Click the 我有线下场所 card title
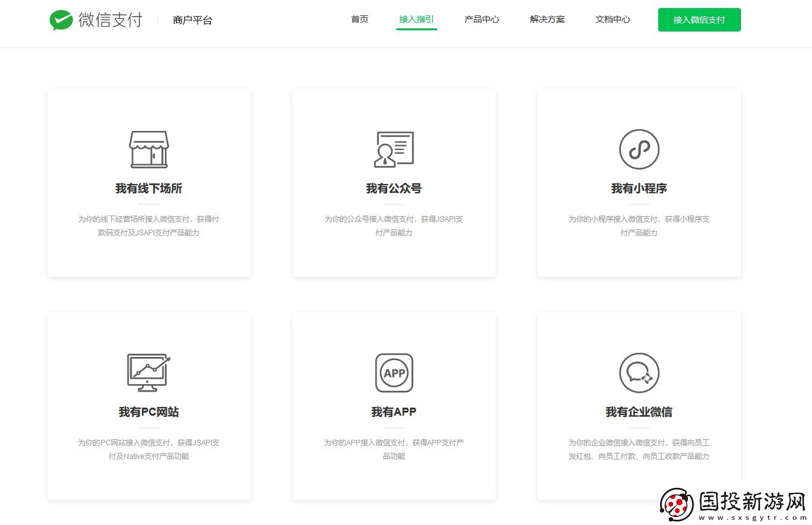 148,188
